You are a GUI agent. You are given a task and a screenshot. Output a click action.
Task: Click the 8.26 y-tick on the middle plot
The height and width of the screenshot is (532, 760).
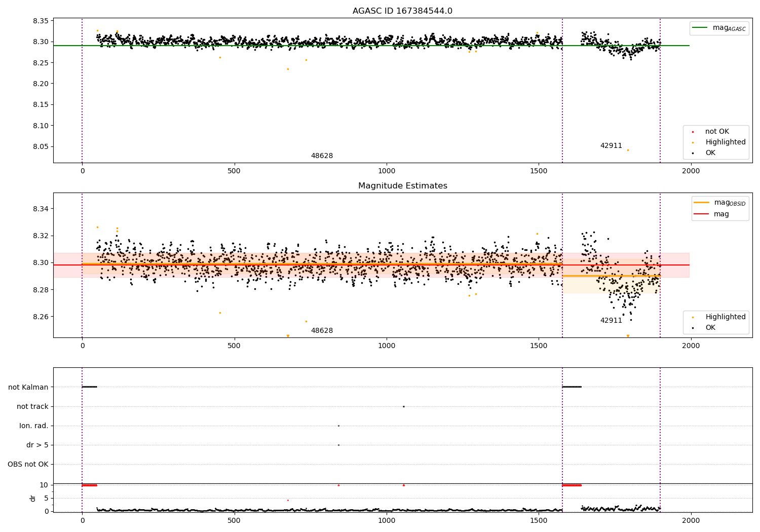41,317
